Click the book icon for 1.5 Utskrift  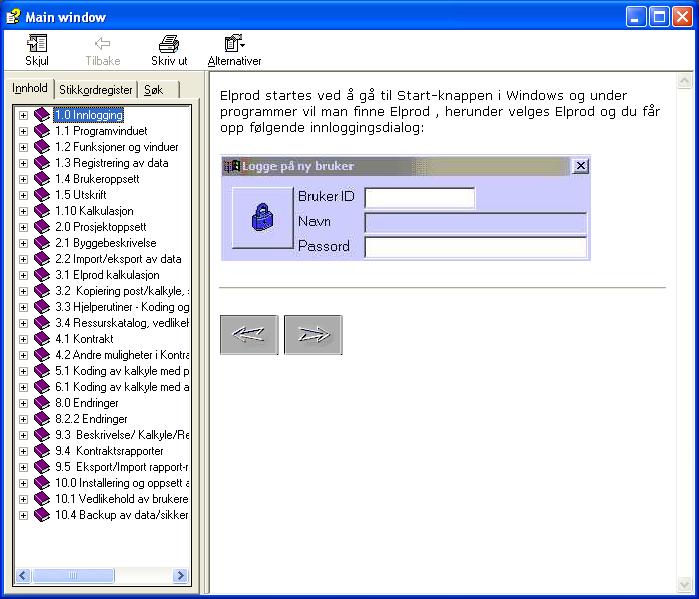tap(41, 195)
